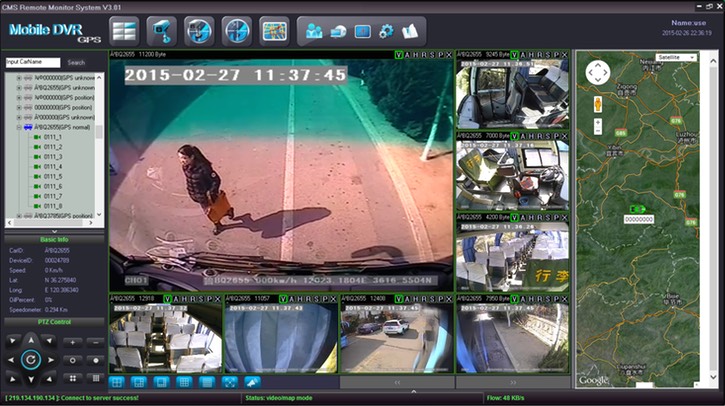The height and width of the screenshot is (406, 725).
Task: Click the map zoom in plus control
Action: [x=597, y=122]
